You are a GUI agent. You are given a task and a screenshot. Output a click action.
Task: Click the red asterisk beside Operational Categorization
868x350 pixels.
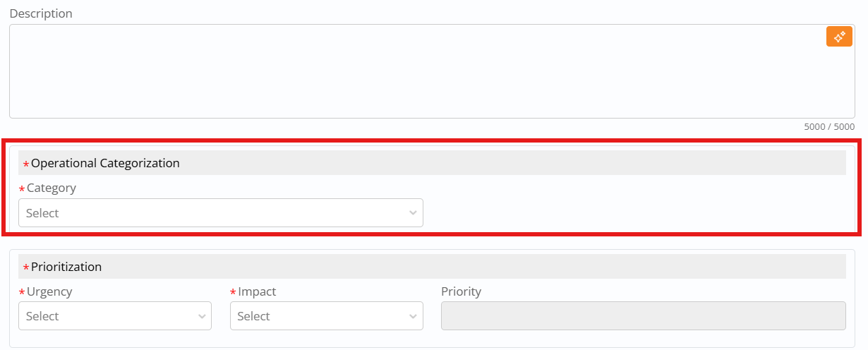(x=26, y=165)
